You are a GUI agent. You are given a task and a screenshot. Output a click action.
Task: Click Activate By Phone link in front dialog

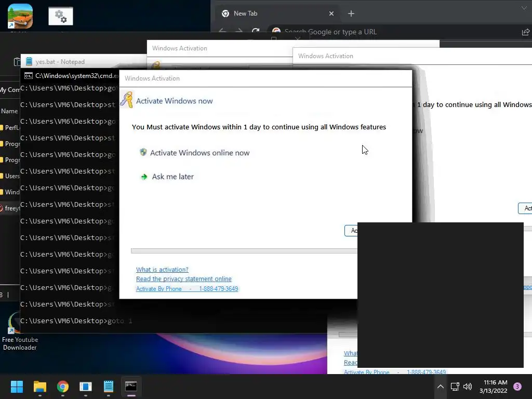[187, 289]
